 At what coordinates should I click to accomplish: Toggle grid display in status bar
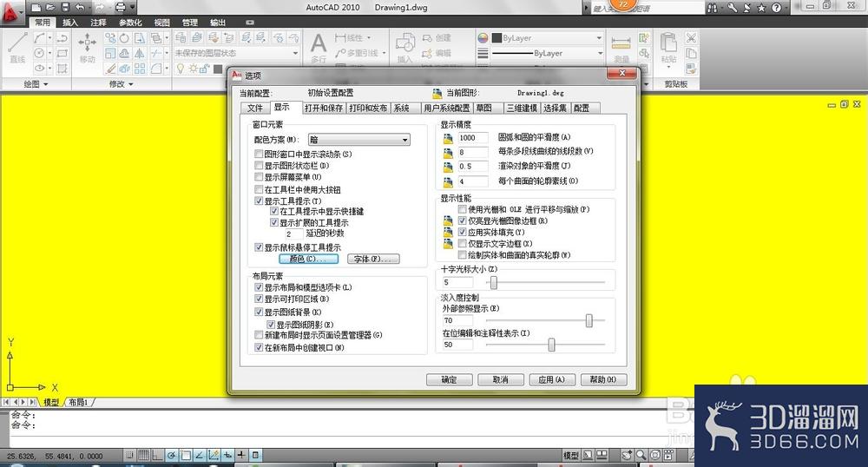(143, 456)
